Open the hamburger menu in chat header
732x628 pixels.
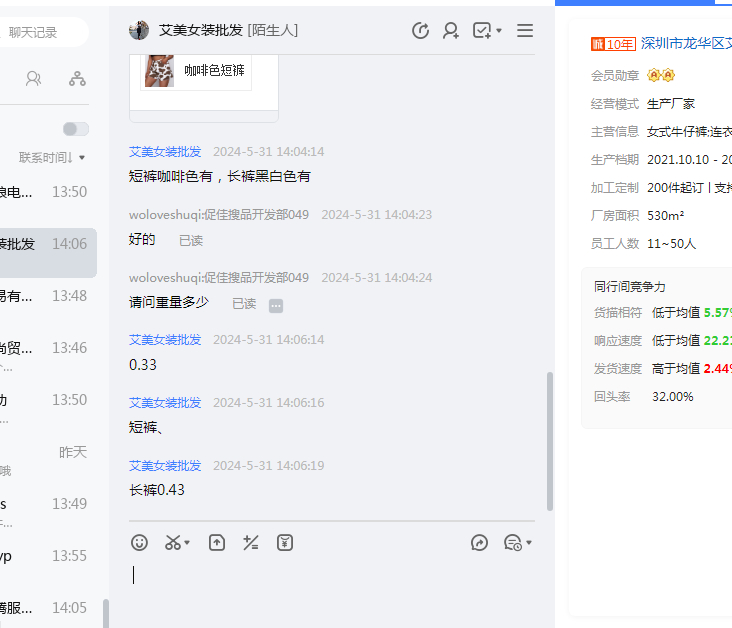525,31
